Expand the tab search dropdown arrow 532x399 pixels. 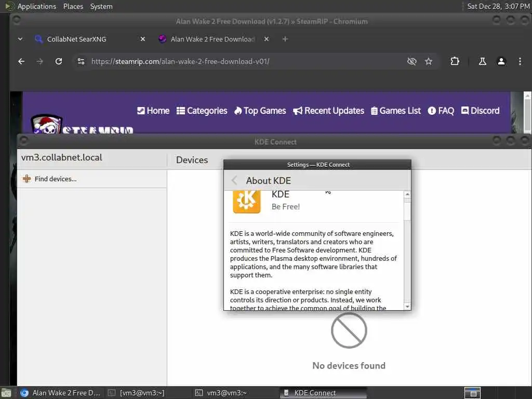tap(20, 39)
